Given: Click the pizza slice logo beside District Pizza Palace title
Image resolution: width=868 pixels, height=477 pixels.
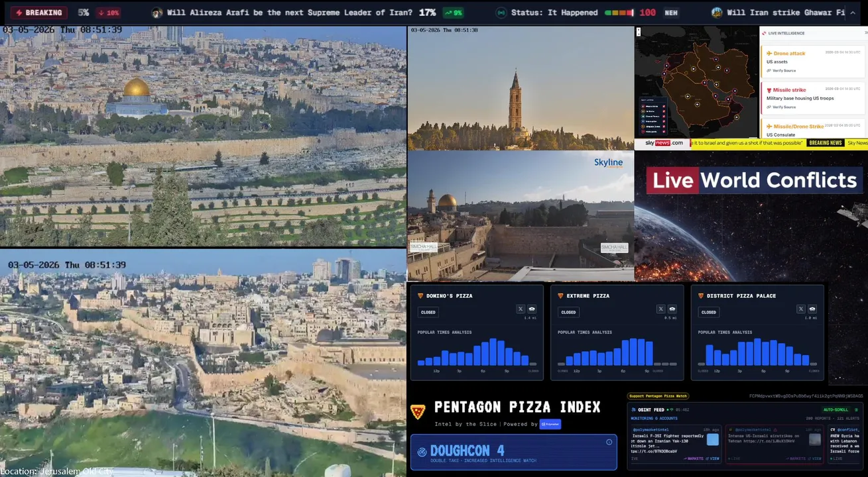Looking at the screenshot, I should 701,295.
